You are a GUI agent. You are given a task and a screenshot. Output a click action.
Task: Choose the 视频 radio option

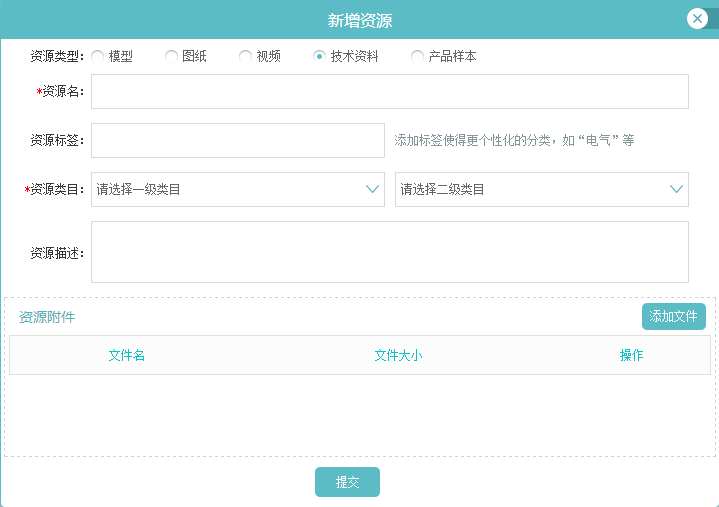[x=245, y=56]
